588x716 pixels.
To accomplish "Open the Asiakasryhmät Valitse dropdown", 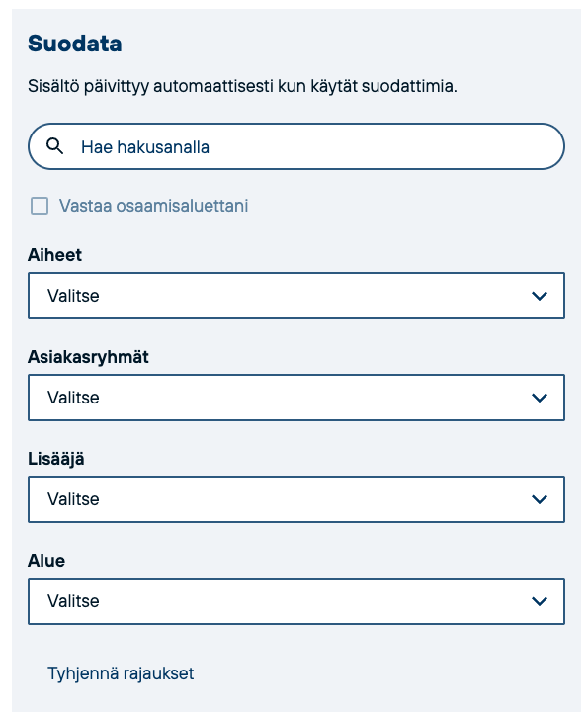I will coord(296,398).
